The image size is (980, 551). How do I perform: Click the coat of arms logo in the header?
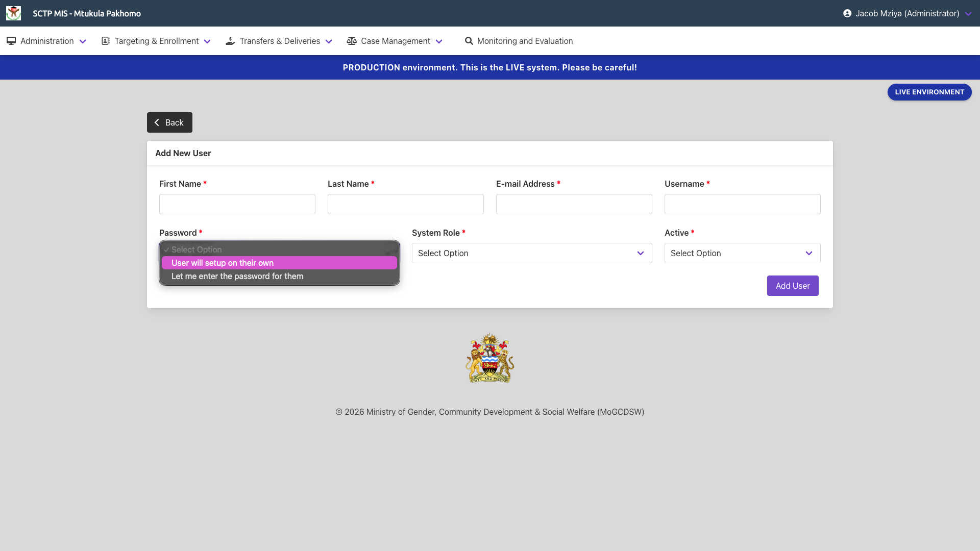click(x=13, y=13)
